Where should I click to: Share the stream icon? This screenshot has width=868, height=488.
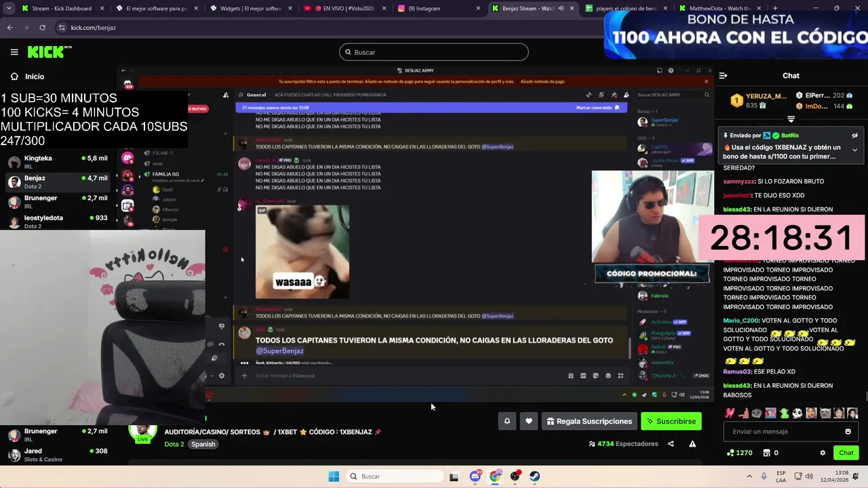(x=671, y=444)
